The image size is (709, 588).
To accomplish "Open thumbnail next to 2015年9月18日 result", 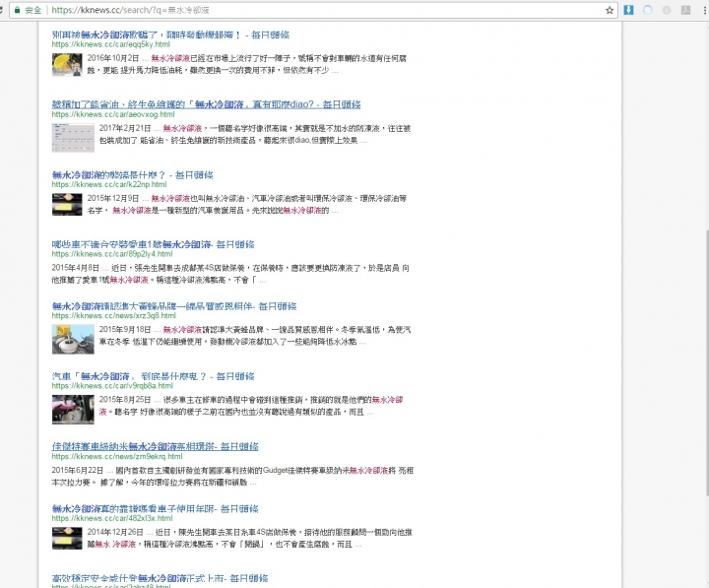I will [x=73, y=339].
